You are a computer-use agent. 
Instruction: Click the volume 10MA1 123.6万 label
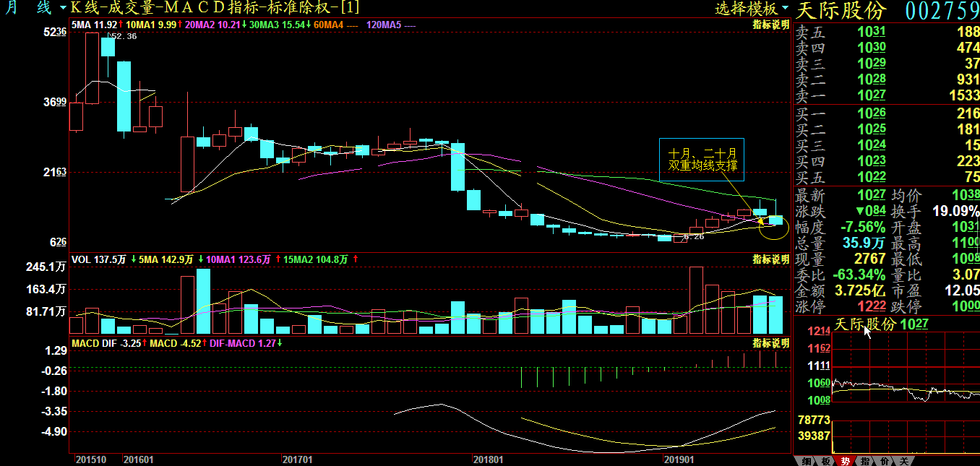tap(240, 259)
